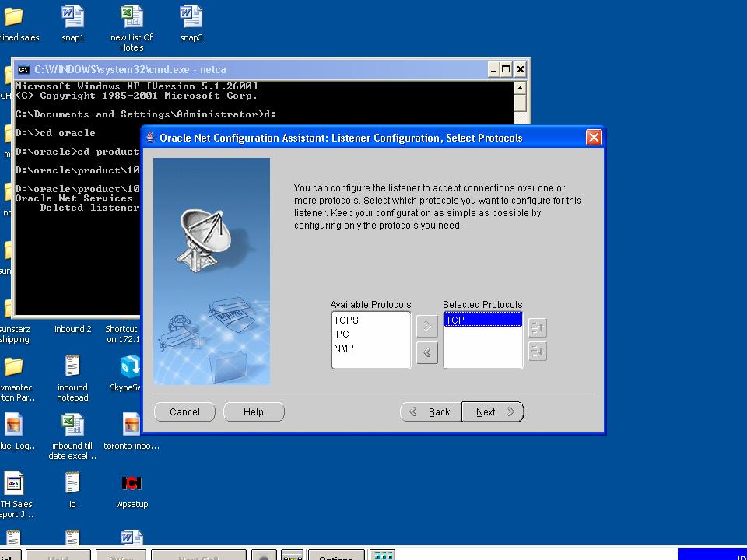The width and height of the screenshot is (747, 560).
Task: Click the 'Selected Protocols' list label
Action: tap(482, 305)
